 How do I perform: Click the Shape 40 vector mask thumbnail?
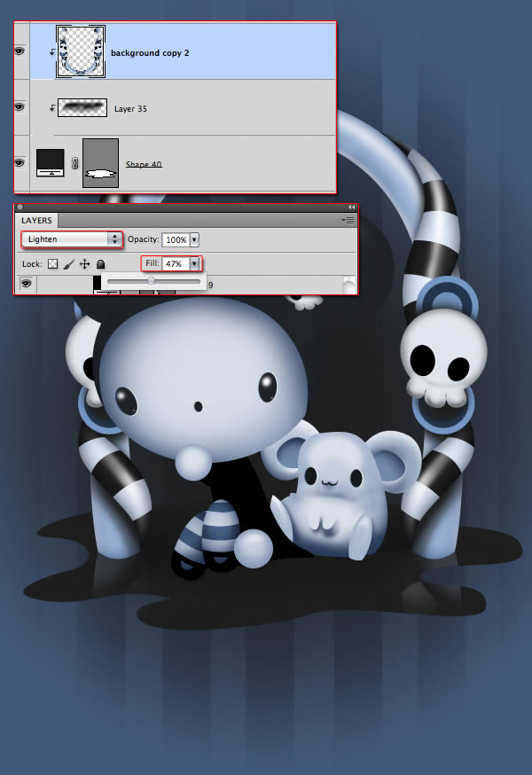click(x=100, y=163)
